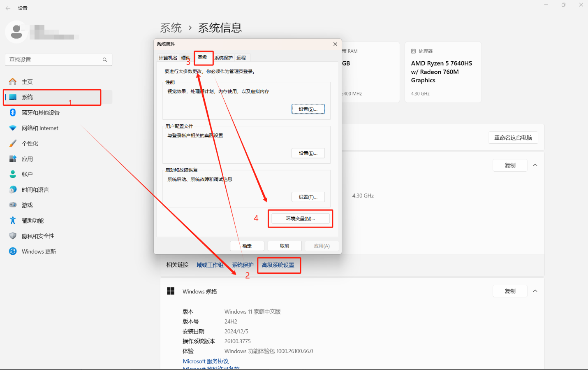Click the 应用(A) button
Image resolution: width=588 pixels, height=370 pixels.
coord(322,246)
